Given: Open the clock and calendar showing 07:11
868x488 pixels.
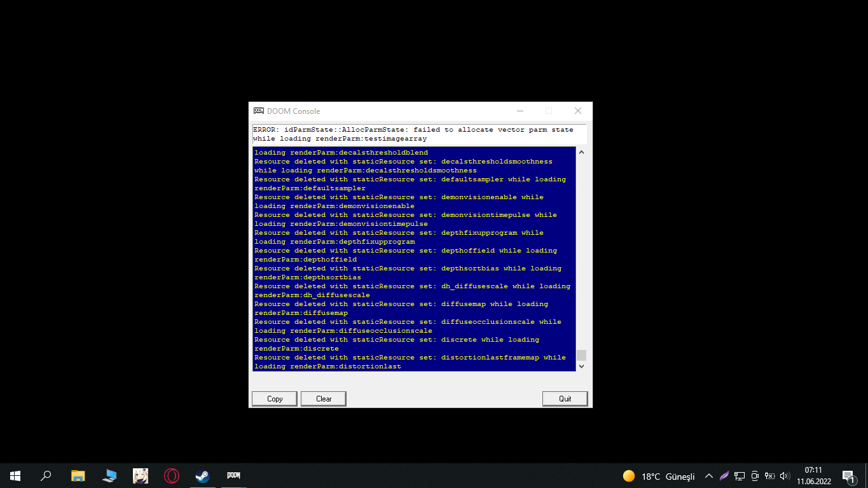Looking at the screenshot, I should pyautogui.click(x=814, y=476).
